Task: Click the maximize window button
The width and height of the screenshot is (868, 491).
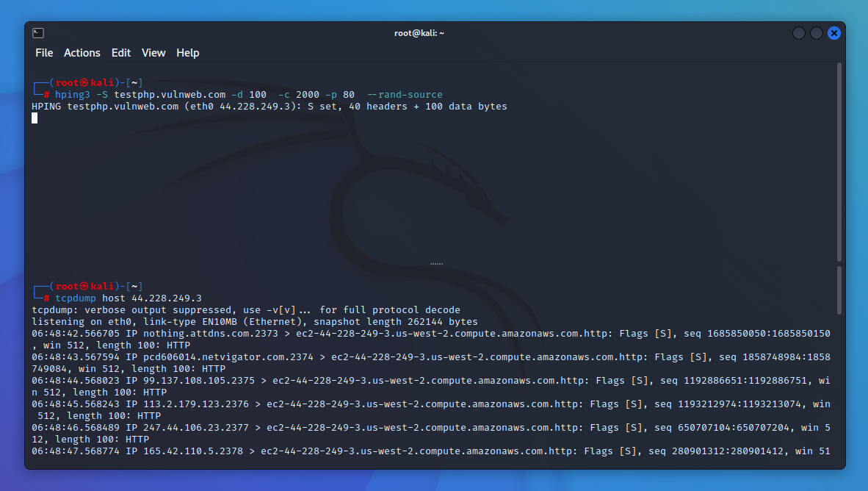Action: 817,33
